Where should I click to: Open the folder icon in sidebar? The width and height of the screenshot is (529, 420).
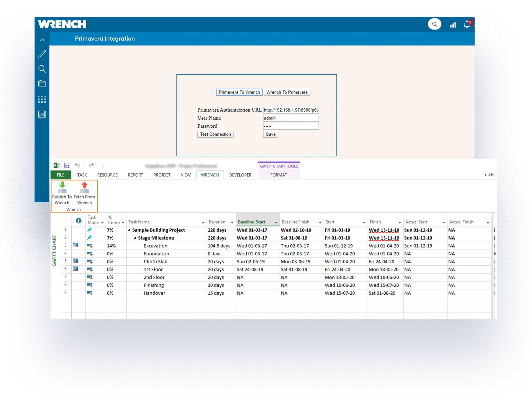pyautogui.click(x=42, y=83)
